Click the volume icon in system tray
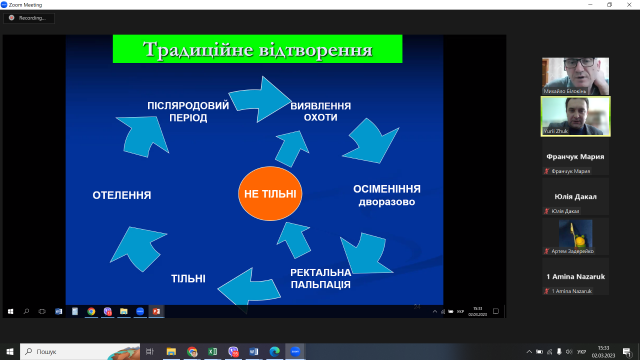The width and height of the screenshot is (640, 360). pos(569,351)
